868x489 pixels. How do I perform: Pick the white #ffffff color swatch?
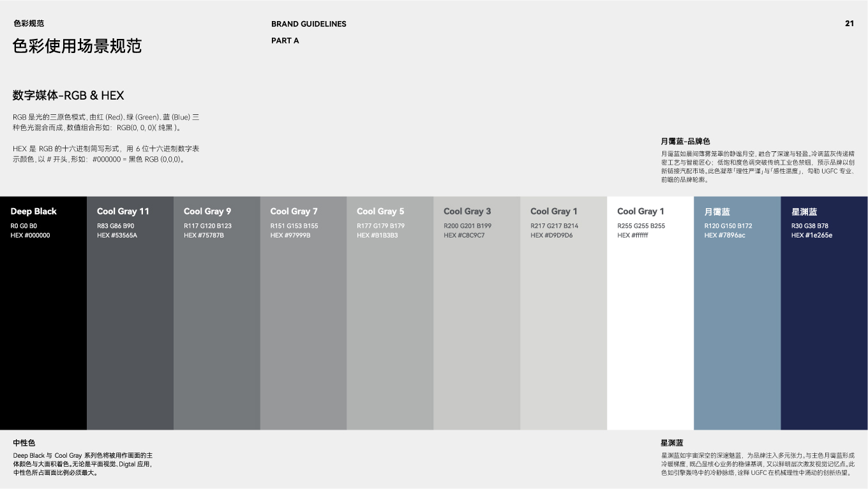(x=650, y=319)
